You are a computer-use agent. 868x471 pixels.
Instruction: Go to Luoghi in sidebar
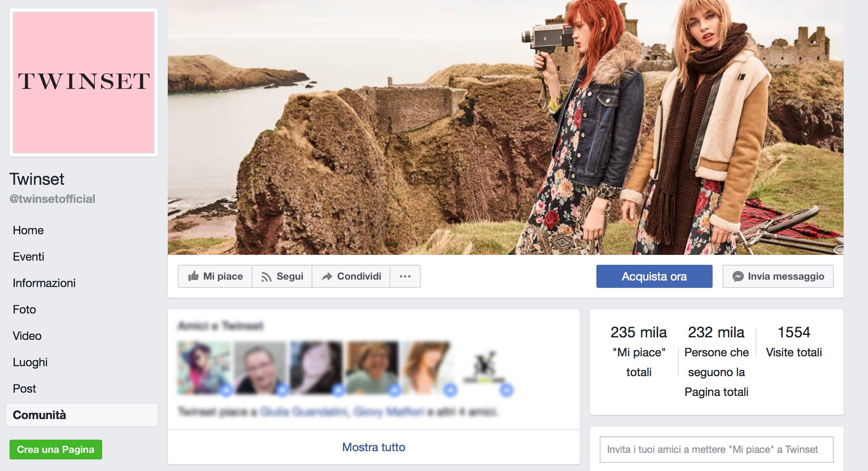click(x=30, y=362)
